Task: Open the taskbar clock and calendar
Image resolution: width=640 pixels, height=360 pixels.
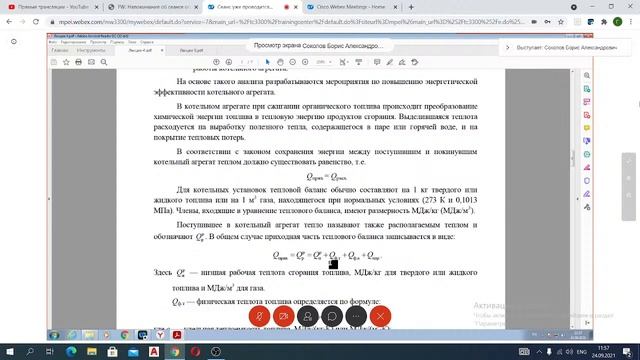Action: coord(604,351)
